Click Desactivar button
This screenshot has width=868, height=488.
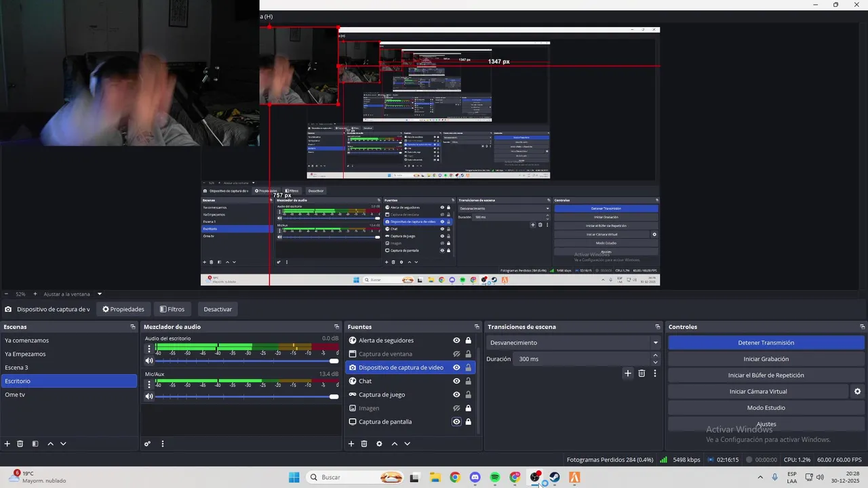(218, 309)
